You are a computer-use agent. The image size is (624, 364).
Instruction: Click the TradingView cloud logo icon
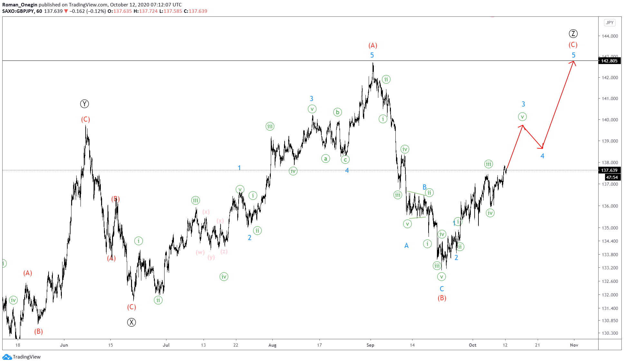tap(7, 357)
